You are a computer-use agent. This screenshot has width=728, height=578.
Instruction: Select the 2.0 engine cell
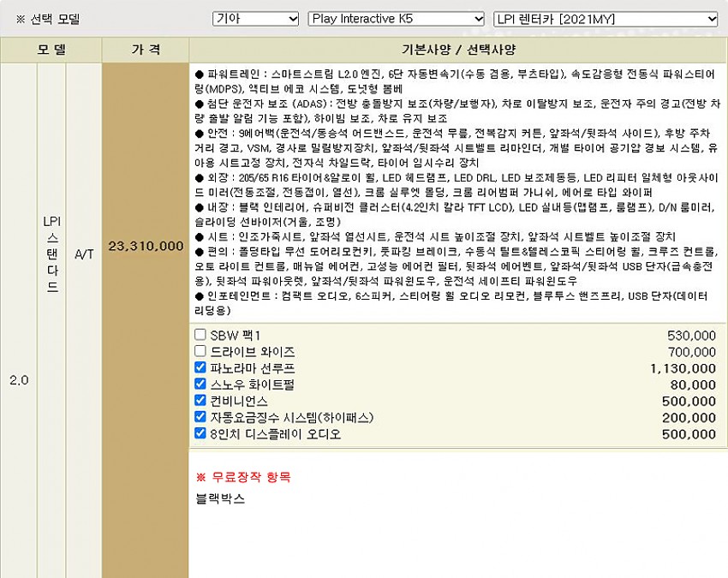coord(19,379)
